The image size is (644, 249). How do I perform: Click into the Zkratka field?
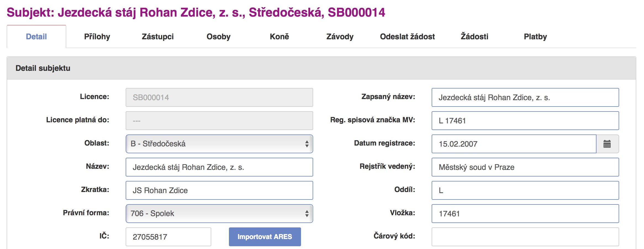tap(219, 190)
